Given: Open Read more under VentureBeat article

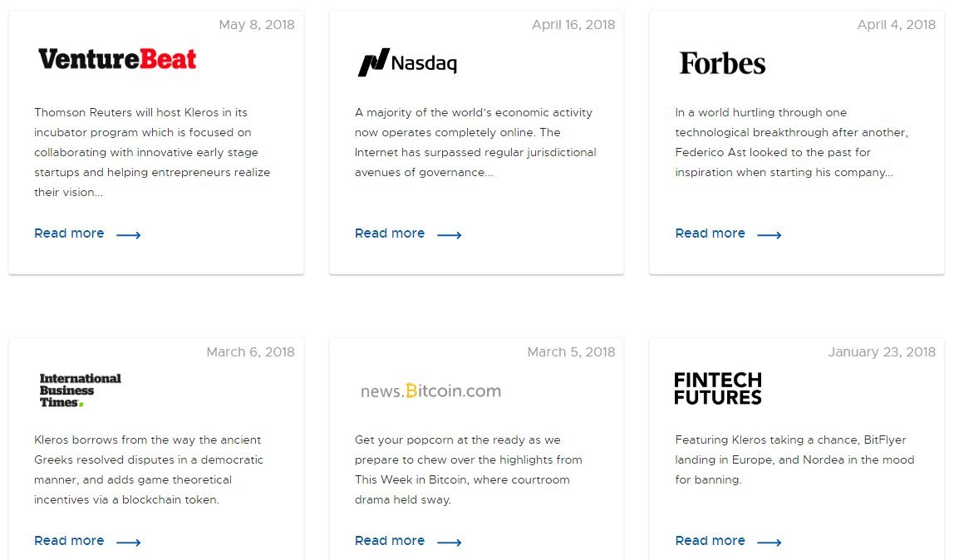Looking at the screenshot, I should tap(69, 233).
